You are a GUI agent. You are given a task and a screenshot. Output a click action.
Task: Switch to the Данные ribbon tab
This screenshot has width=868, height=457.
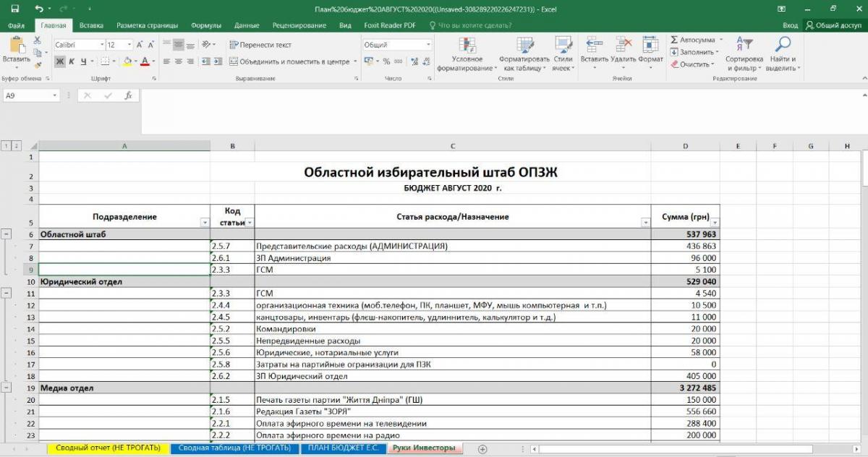point(247,25)
